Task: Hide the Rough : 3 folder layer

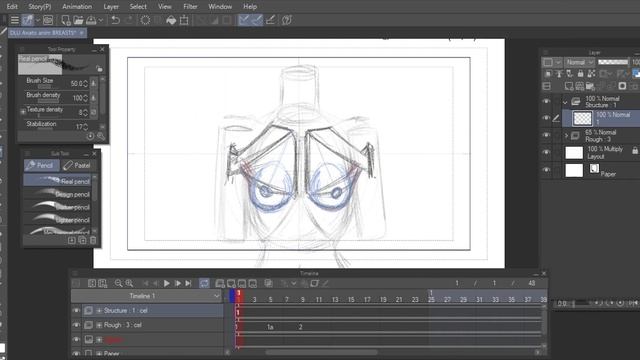Action: point(546,135)
